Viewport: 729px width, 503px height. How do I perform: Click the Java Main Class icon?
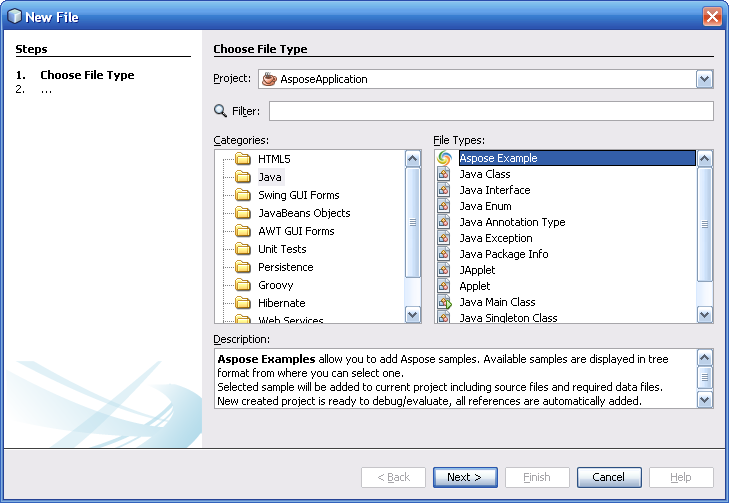tap(444, 302)
